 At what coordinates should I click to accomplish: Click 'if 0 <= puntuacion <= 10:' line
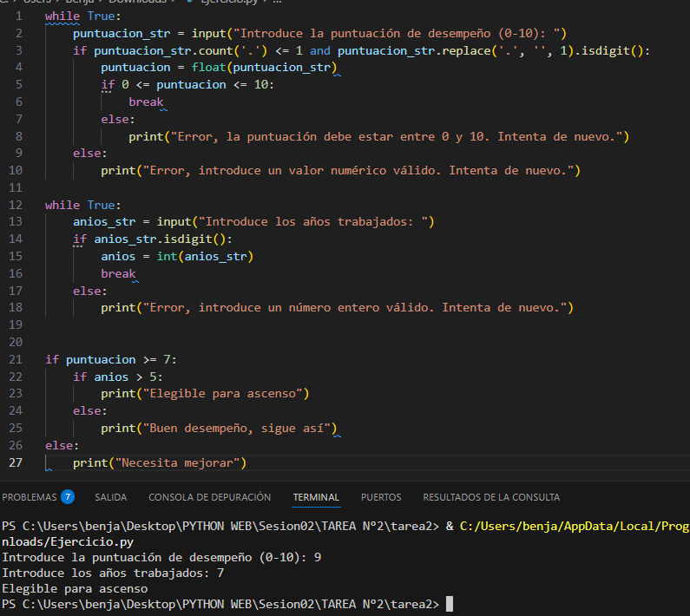point(187,84)
